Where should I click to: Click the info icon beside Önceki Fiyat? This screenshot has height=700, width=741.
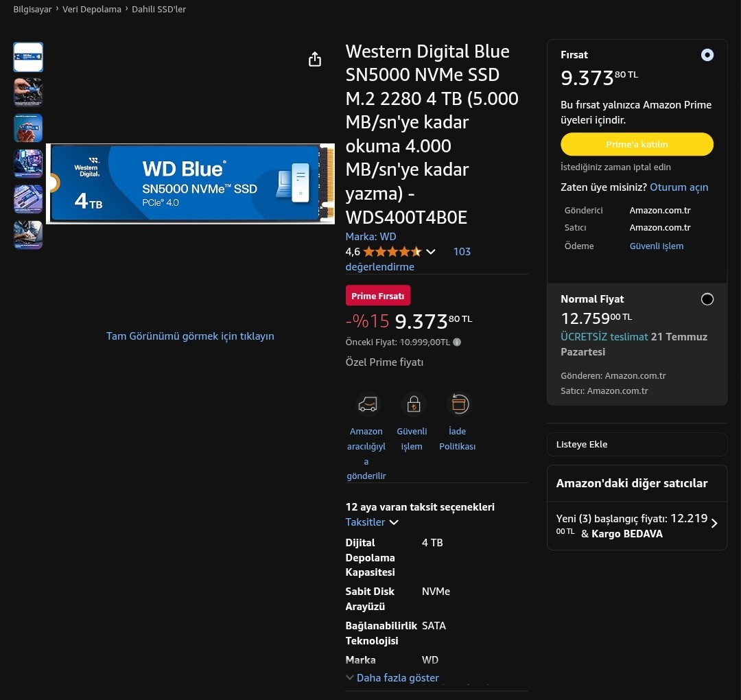[x=457, y=342]
